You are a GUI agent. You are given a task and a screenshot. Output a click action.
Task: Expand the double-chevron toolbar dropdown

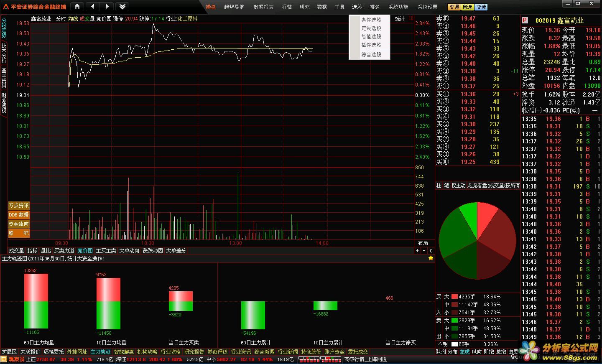point(122,6)
